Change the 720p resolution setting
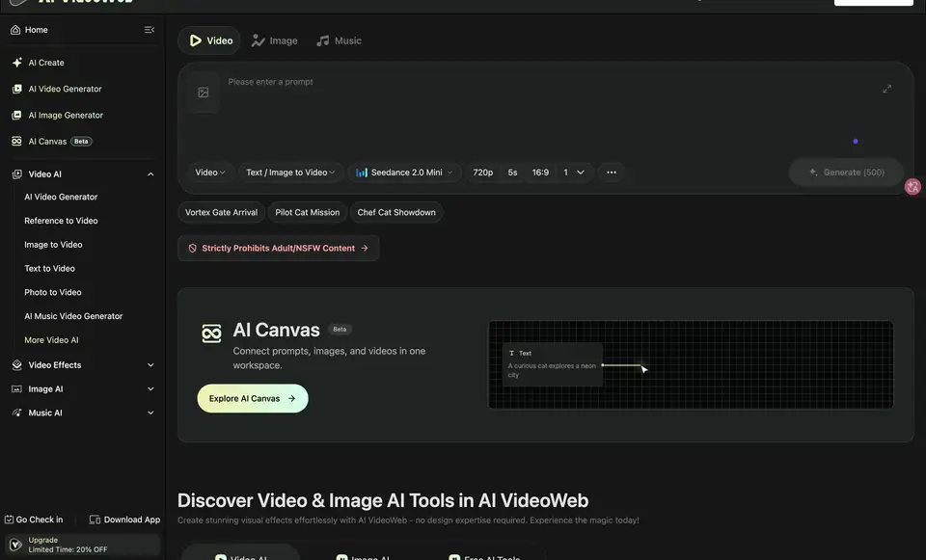The height and width of the screenshot is (560, 926). click(x=482, y=173)
